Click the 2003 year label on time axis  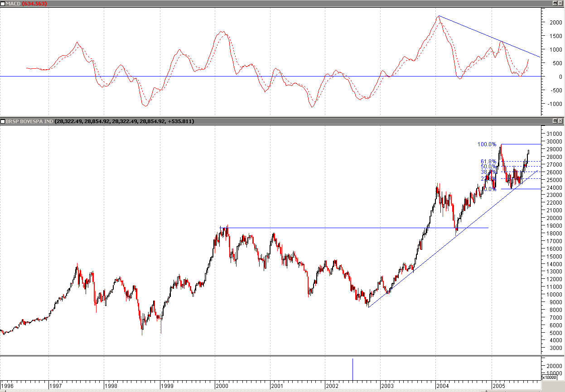click(x=387, y=386)
